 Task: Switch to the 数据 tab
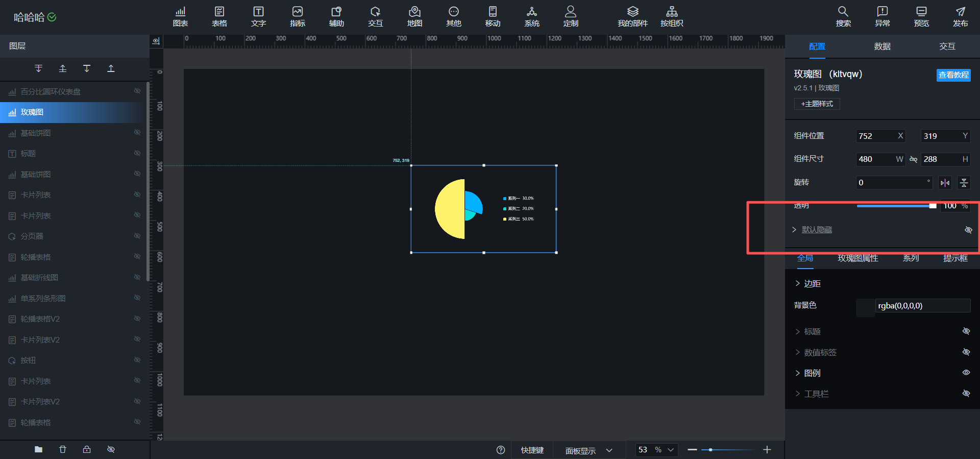pyautogui.click(x=882, y=46)
